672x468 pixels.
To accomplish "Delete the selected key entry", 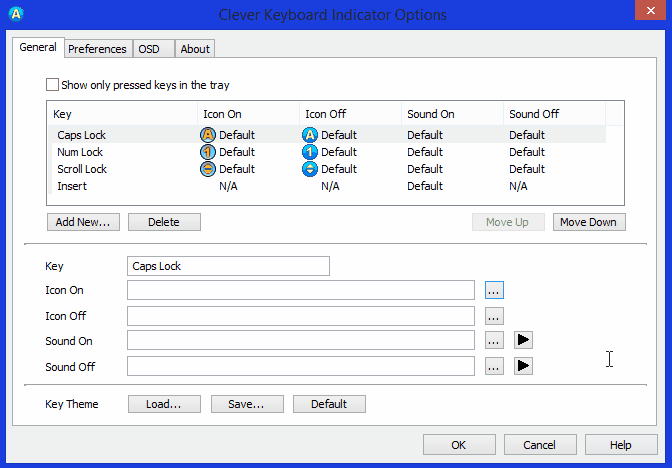I will pyautogui.click(x=164, y=222).
